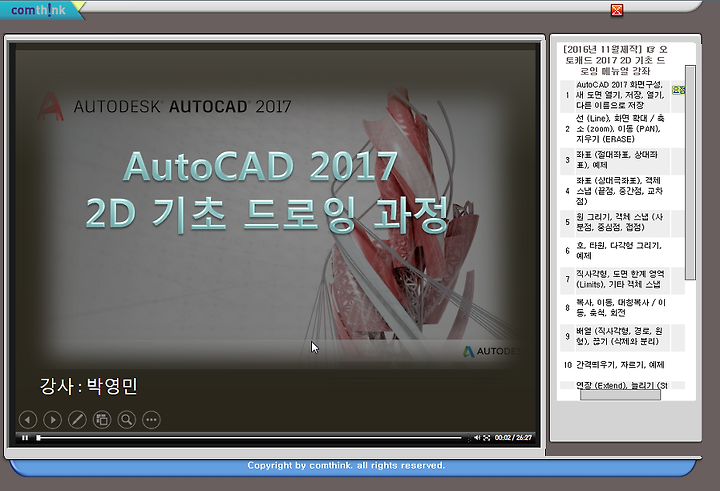Click the horizontal scrollbar below the lesson list
The height and width of the screenshot is (491, 720).
pos(620,395)
